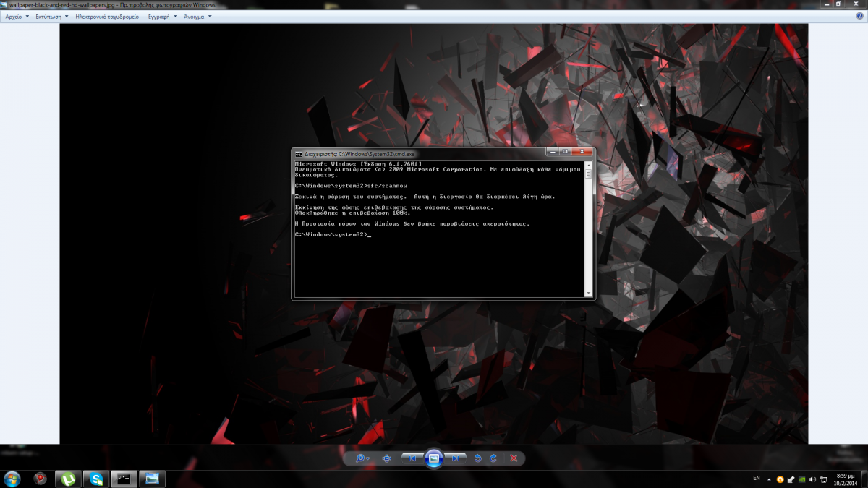
Task: Minimize the cmd.exe window
Action: [552, 152]
